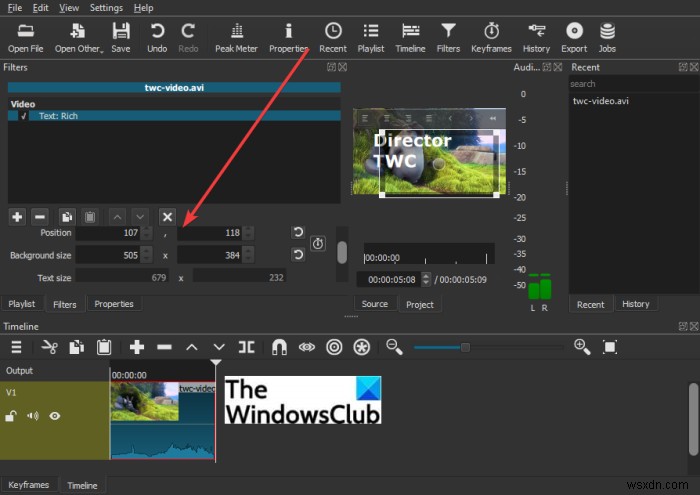Click the current timecode field 00:00:05:08
Image resolution: width=700 pixels, height=495 pixels.
point(391,280)
